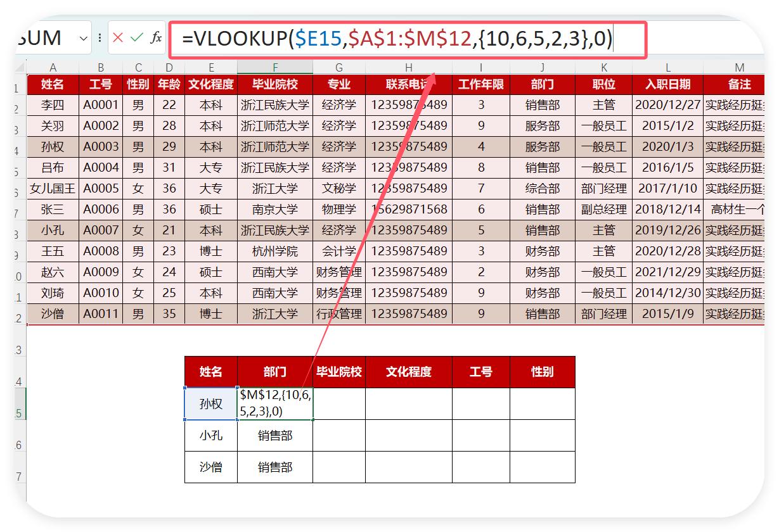Select 沙僧 in the lower lookup table
Image resolution: width=779 pixels, height=532 pixels.
(211, 467)
